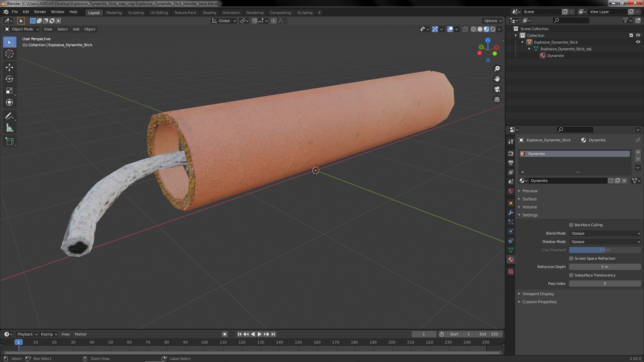Open the Texture properties checker tab
The image size is (644, 362).
coord(511,271)
